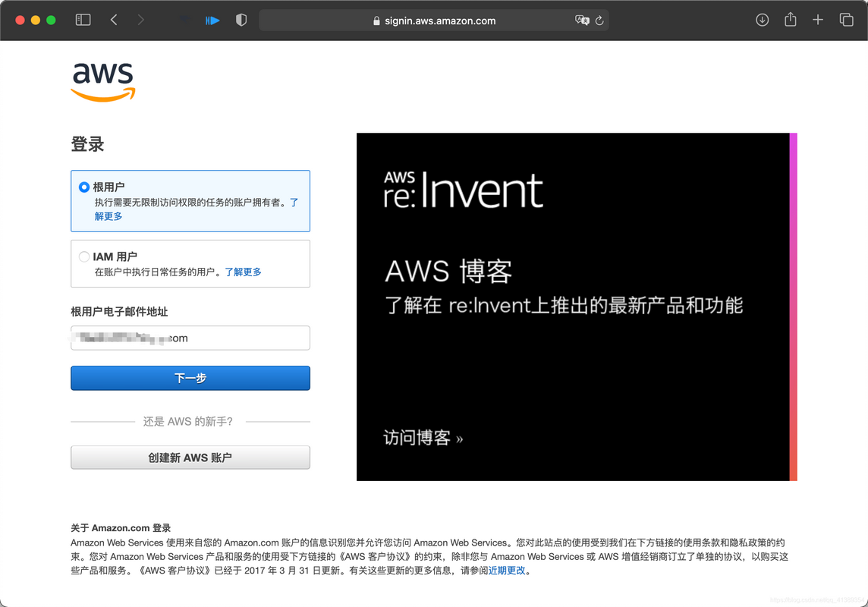Click the blue play extension icon
Viewport: 868px width, 607px height.
[212, 20]
